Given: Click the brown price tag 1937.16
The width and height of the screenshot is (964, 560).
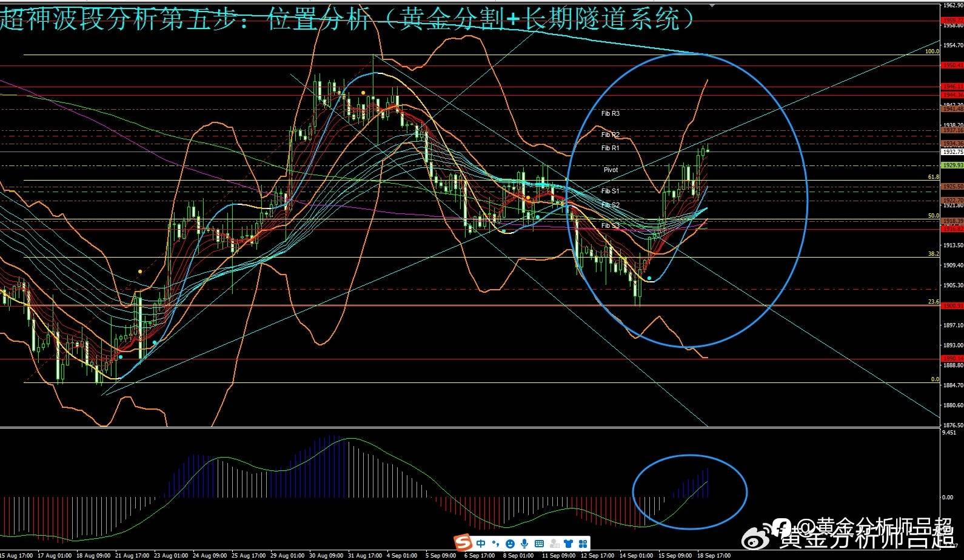Looking at the screenshot, I should coord(952,130).
